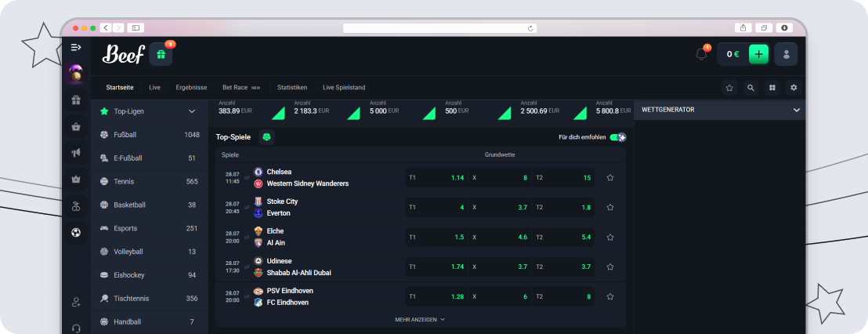Open the Live Spielstand tab

click(344, 88)
